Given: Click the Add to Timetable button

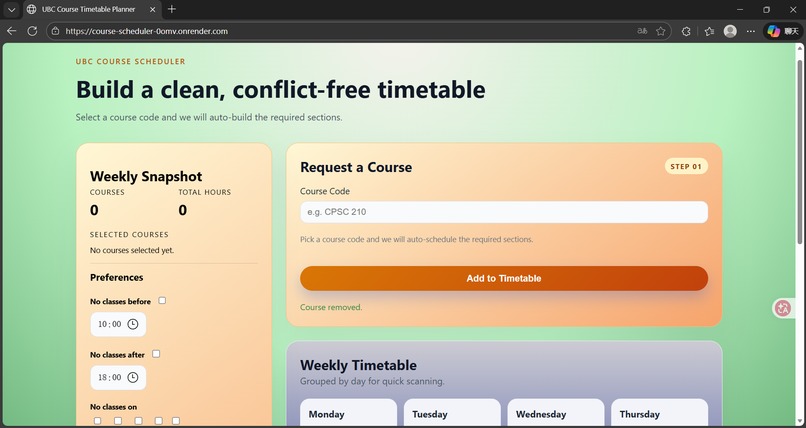Looking at the screenshot, I should pos(504,278).
